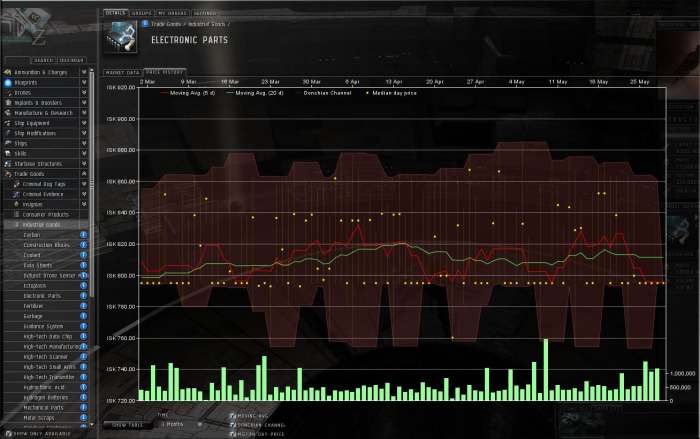The height and width of the screenshot is (439, 700).
Task: Open info icon for Ectoplasm
Action: coord(83,286)
